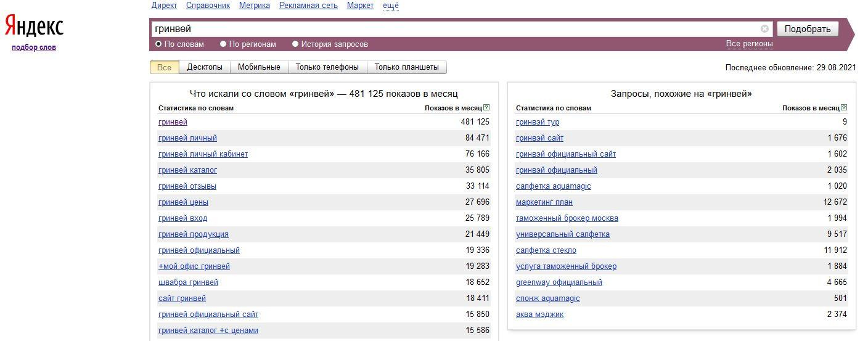Open the таможенный брокер москва link
This screenshot has width=868, height=341.
click(x=567, y=218)
